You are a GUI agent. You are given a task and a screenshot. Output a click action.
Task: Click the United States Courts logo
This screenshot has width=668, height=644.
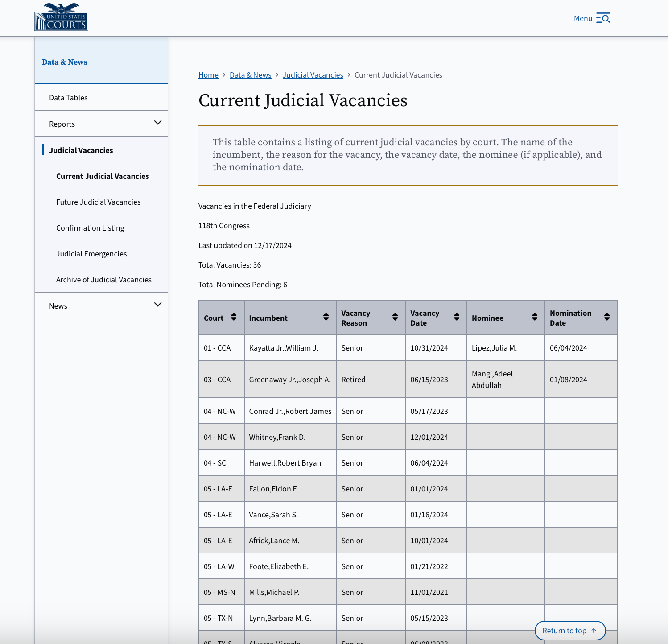(61, 17)
